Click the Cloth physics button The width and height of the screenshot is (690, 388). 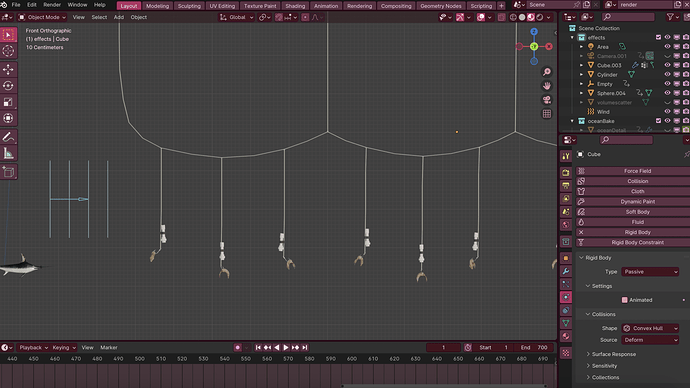click(633, 191)
